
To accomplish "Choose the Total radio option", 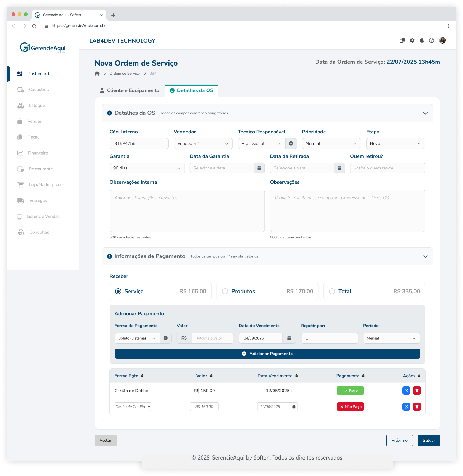I will click(x=332, y=291).
